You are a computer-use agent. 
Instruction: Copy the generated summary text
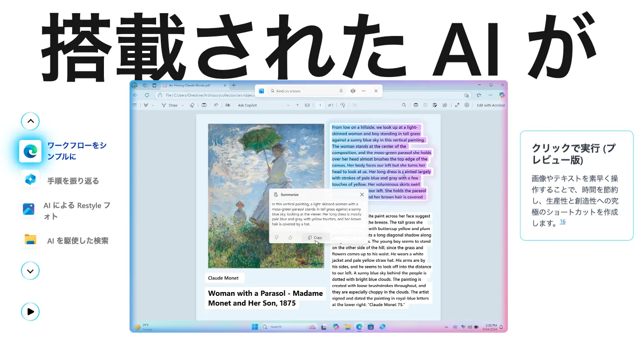tap(315, 237)
